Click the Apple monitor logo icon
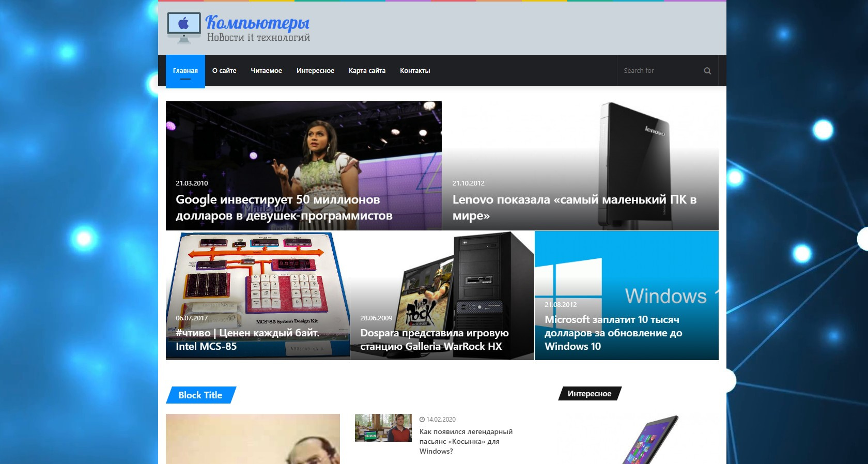 pos(184,28)
